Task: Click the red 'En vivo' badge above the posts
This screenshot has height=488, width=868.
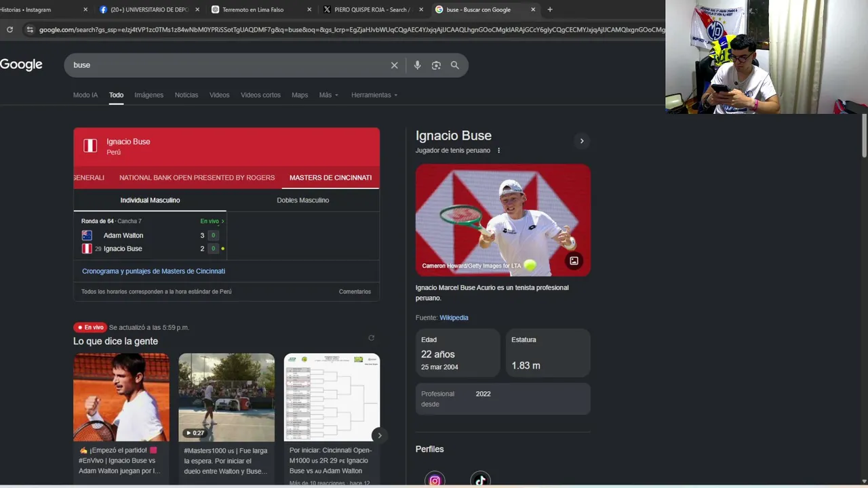Action: point(90,327)
